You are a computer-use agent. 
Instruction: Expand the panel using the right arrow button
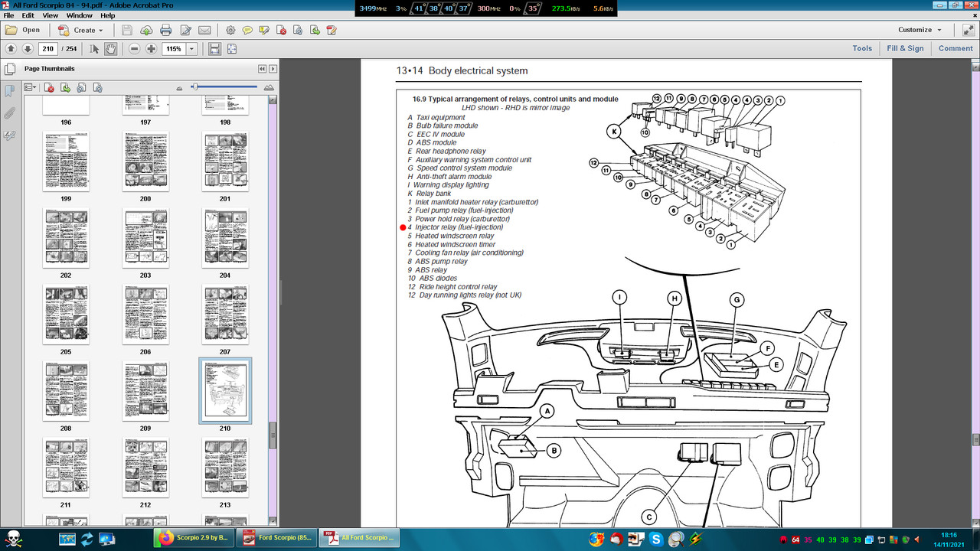pyautogui.click(x=273, y=68)
